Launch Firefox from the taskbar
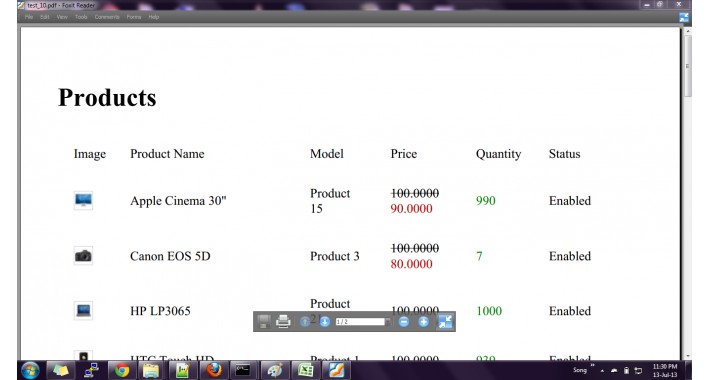 point(214,370)
